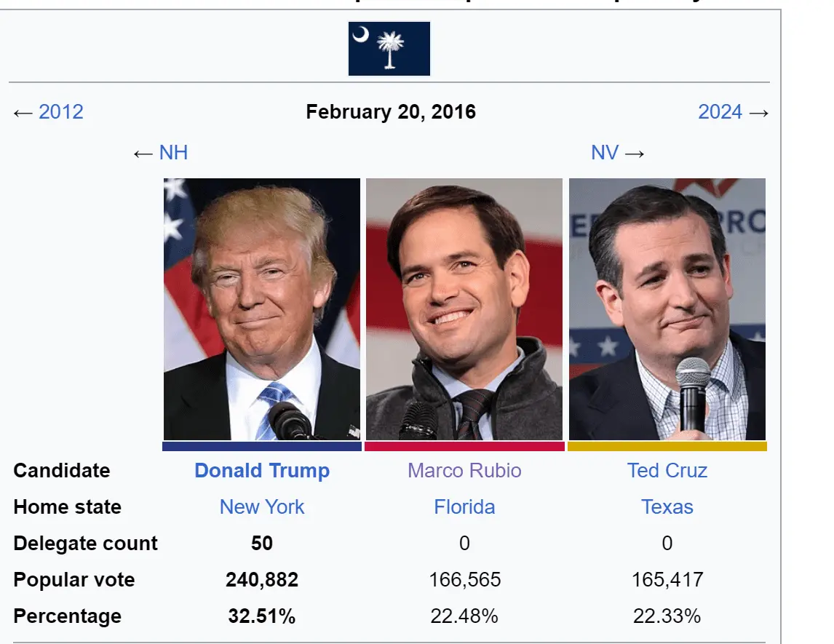
Task: Open the 2024 primary link
Action: click(720, 112)
